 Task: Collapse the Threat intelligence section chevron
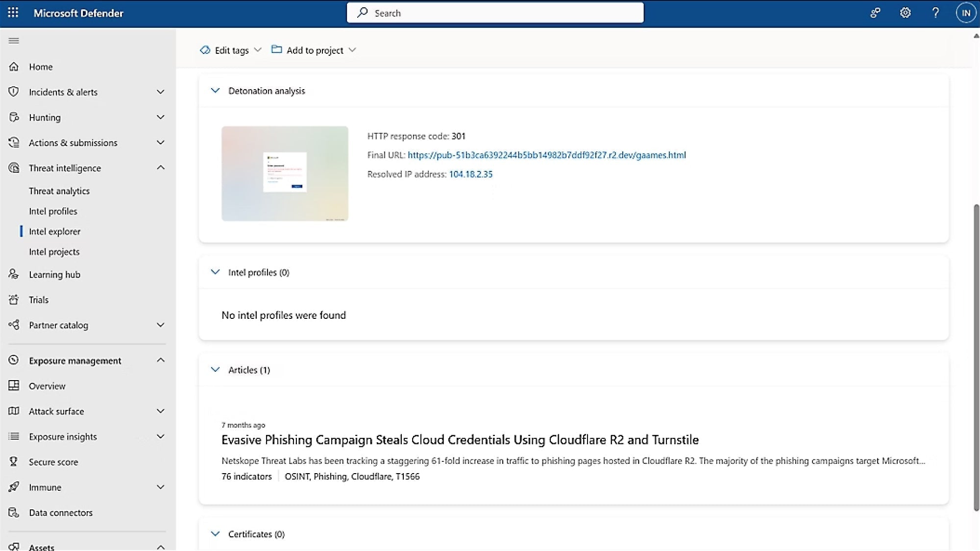(160, 168)
